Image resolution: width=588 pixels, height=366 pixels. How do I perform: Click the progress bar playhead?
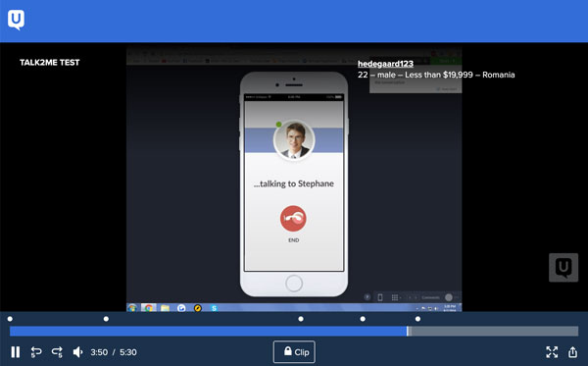tap(409, 331)
